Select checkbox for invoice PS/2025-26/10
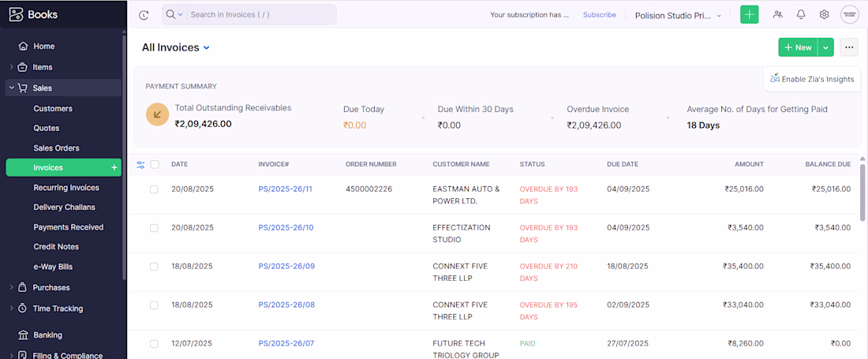The image size is (868, 359). click(154, 228)
